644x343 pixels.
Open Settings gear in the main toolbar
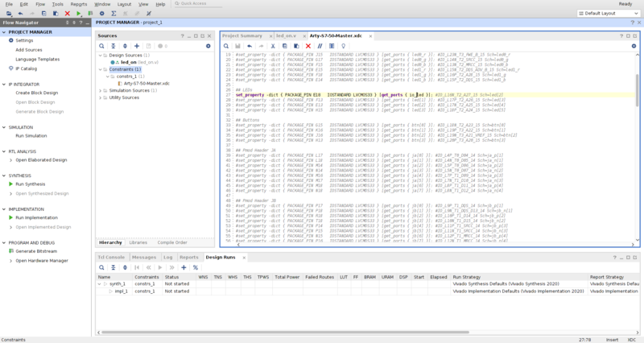pyautogui.click(x=102, y=14)
